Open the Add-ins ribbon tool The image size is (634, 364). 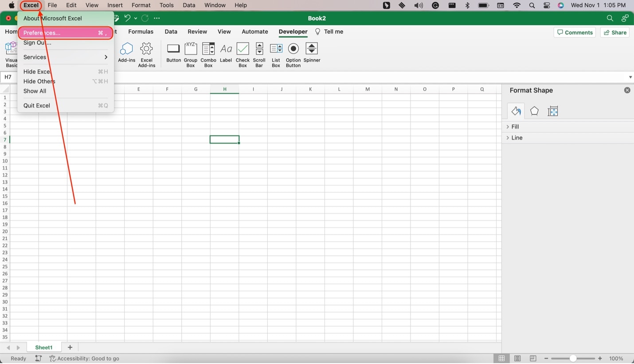tap(126, 52)
